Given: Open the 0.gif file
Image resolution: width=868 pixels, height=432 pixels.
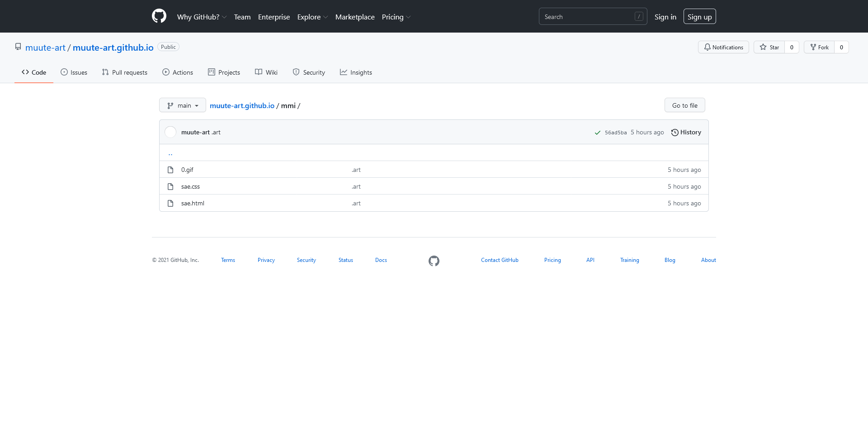Looking at the screenshot, I should [x=187, y=170].
